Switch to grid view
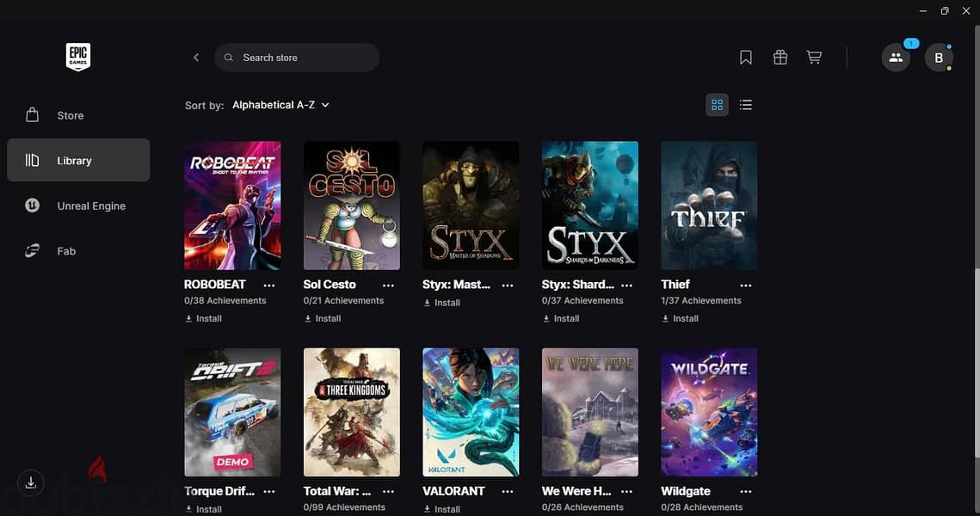This screenshot has height=516, width=980. tap(717, 105)
